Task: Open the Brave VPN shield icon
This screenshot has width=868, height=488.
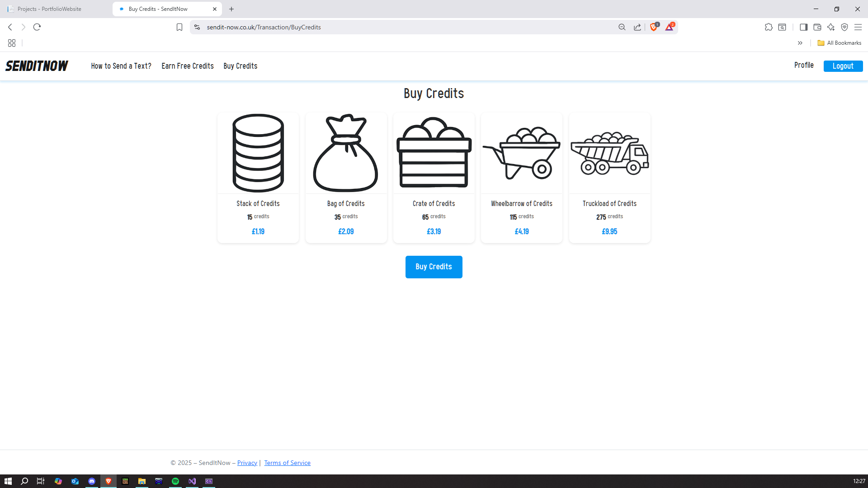Action: (x=845, y=27)
